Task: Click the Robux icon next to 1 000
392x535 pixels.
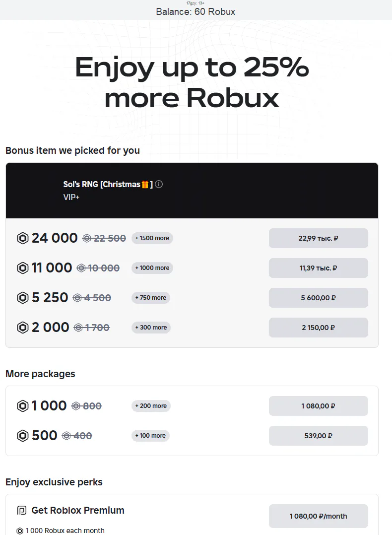Action: coord(23,406)
